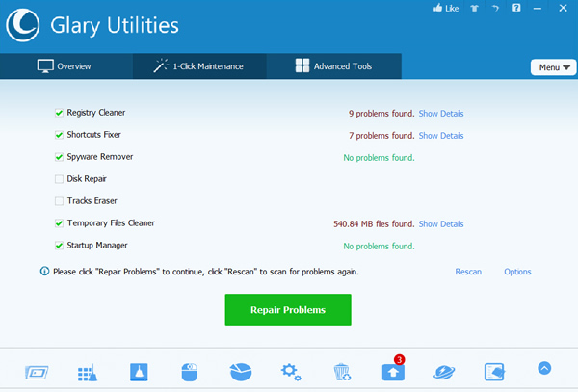Click the Like thumbs-up button
Viewport: 578px width, 392px height.
click(x=446, y=8)
